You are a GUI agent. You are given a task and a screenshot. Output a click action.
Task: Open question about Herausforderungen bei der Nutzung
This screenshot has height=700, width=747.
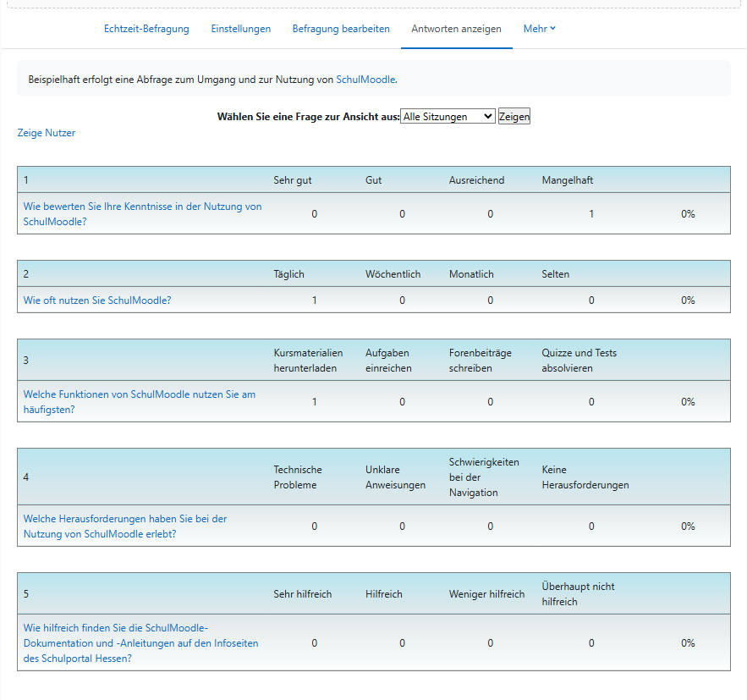click(x=125, y=526)
